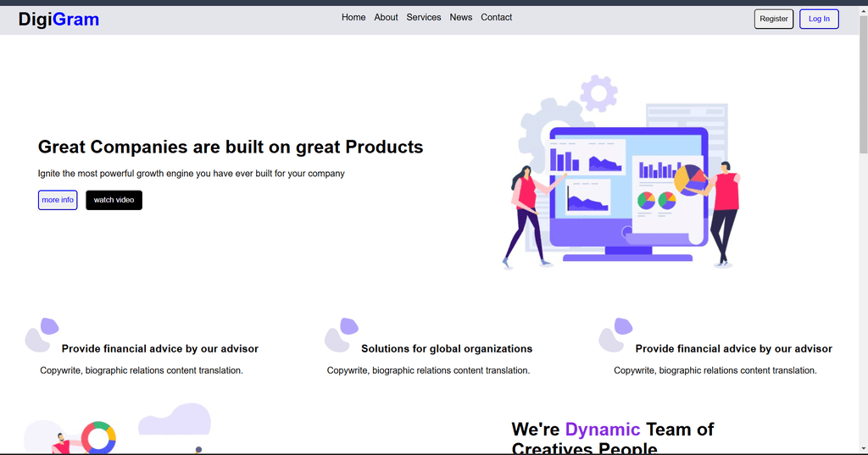
Task: Click 'Solutions for global organizations' heading
Action: point(447,349)
